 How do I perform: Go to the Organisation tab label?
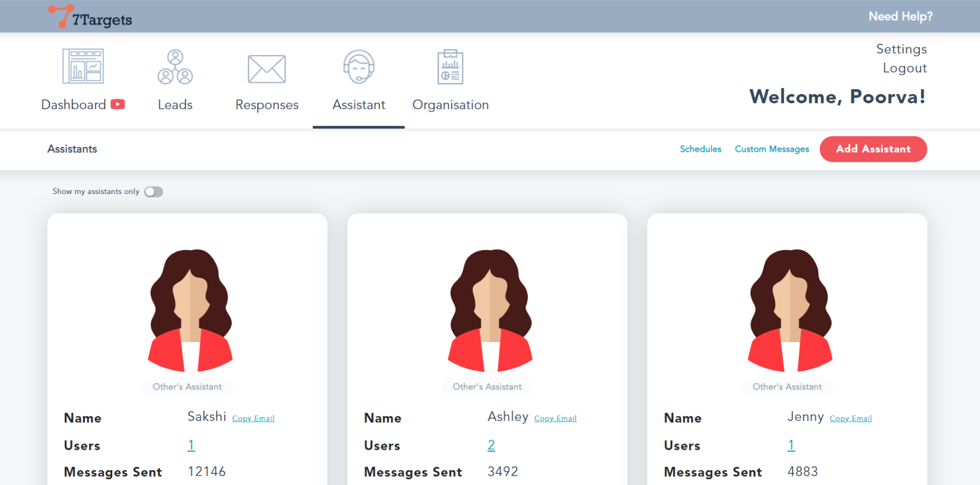(450, 105)
